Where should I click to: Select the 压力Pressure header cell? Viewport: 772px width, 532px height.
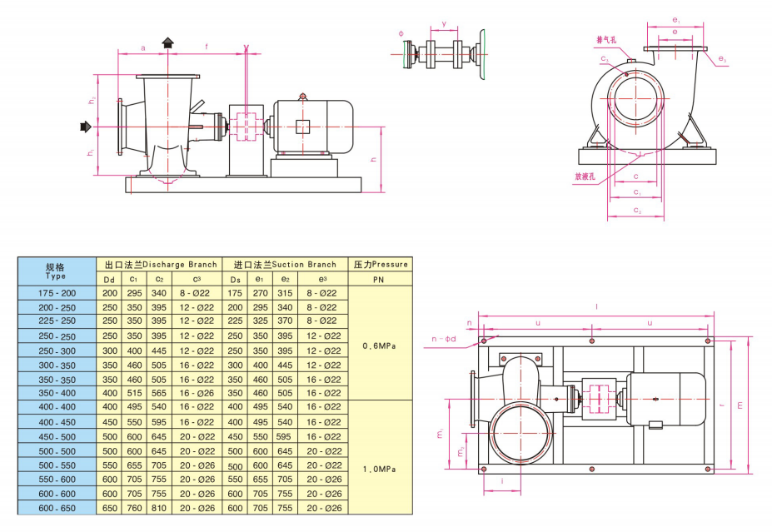(379, 264)
